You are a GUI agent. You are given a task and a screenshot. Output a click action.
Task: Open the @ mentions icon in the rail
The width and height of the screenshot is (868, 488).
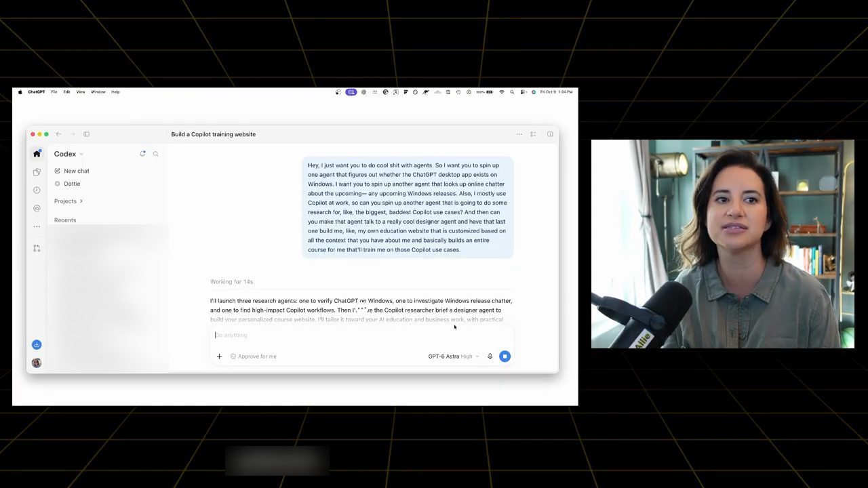(x=37, y=208)
